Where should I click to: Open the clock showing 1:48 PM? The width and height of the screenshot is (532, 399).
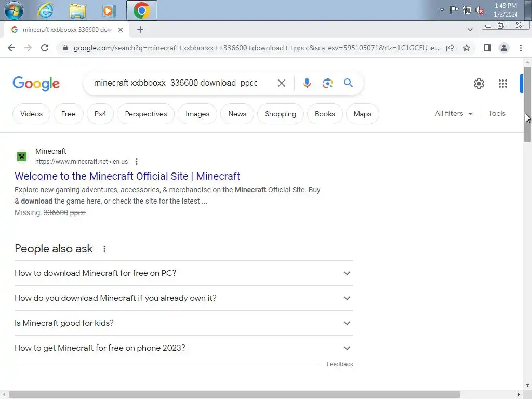coord(506,10)
